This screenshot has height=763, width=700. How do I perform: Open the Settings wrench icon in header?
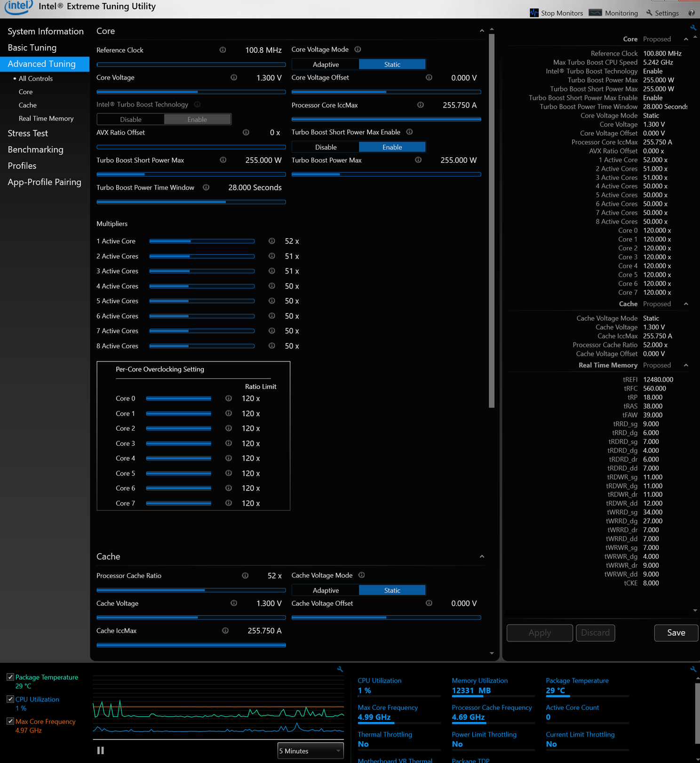[x=649, y=13]
